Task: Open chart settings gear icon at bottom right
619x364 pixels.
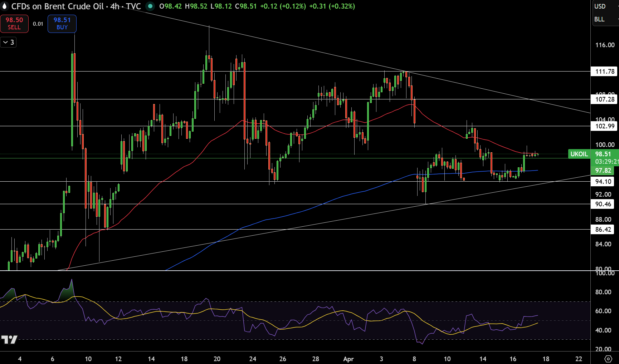Action: [608, 359]
